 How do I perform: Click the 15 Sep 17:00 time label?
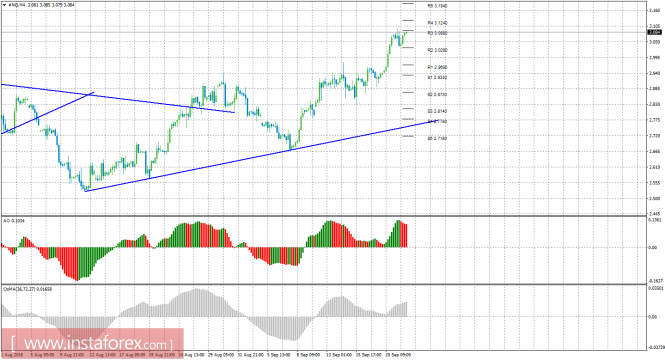click(369, 354)
